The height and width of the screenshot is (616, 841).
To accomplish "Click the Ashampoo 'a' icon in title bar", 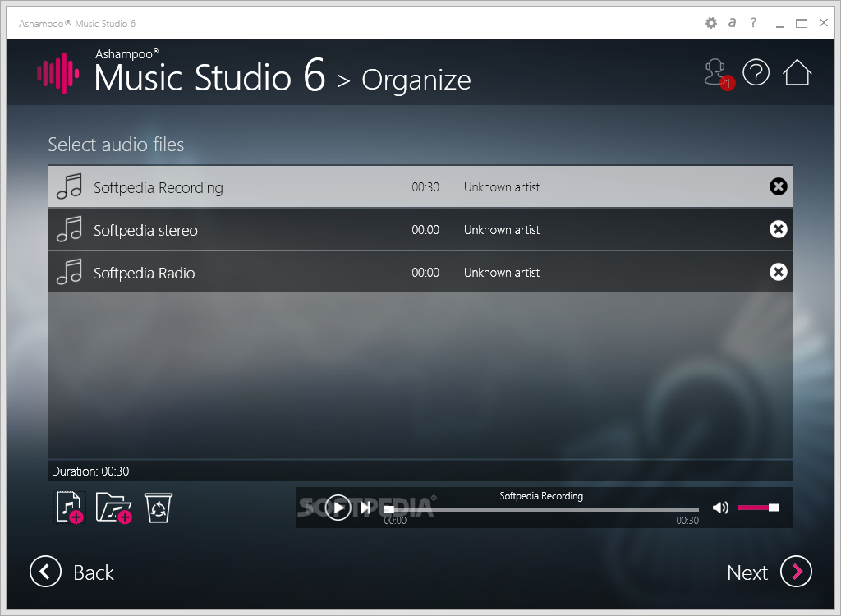I will (x=732, y=23).
